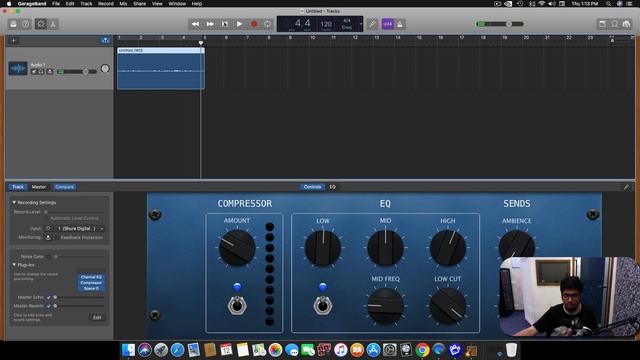This screenshot has height=360, width=640.
Task: Toggle the input channel format circle button
Action: click(48, 229)
